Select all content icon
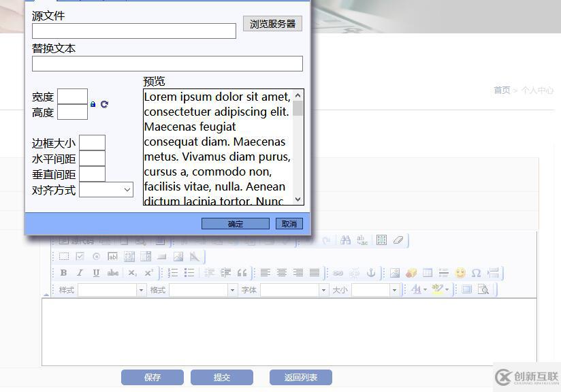 point(382,240)
